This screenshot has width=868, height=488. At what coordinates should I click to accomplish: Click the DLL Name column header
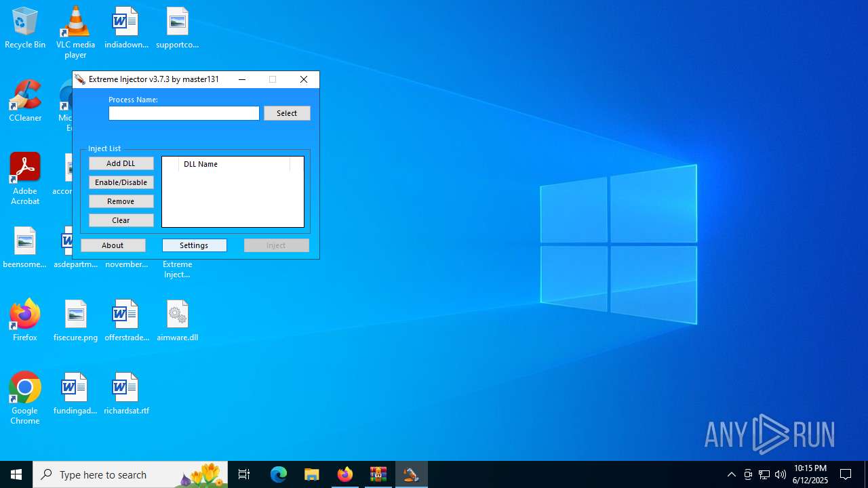[234, 164]
